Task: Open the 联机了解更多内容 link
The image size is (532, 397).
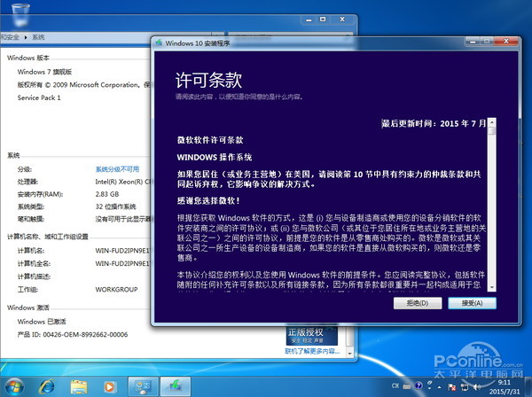Action: point(310,351)
